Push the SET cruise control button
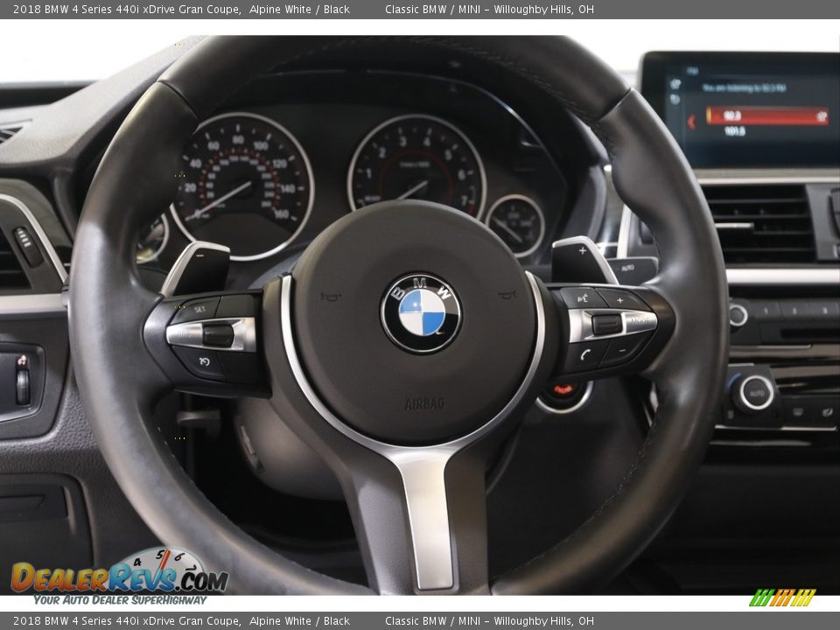The image size is (840, 630). coord(196,310)
